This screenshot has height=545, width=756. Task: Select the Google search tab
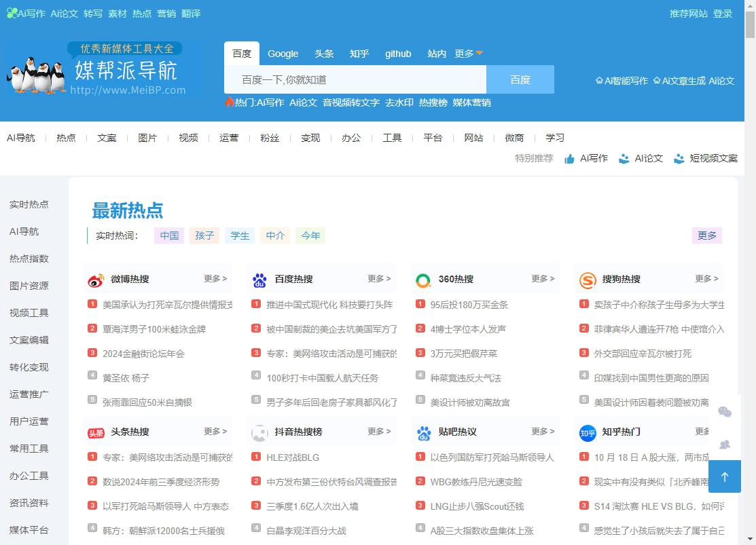(x=283, y=54)
